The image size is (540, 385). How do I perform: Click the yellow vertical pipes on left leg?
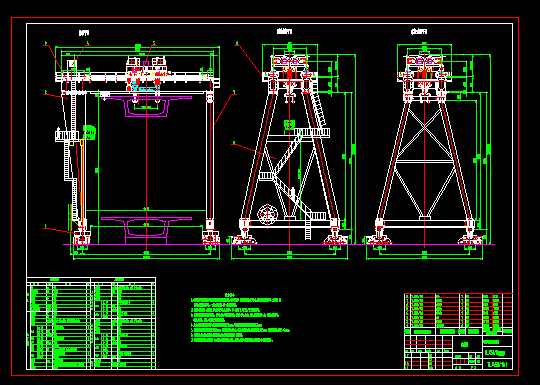tap(81, 179)
